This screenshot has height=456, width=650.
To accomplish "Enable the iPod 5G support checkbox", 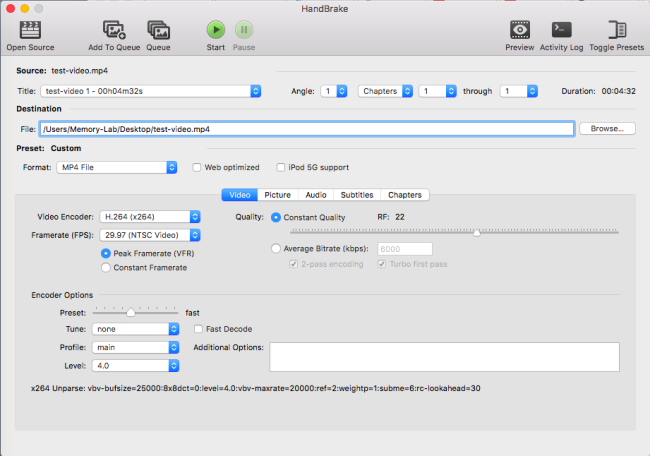I will pyautogui.click(x=281, y=167).
